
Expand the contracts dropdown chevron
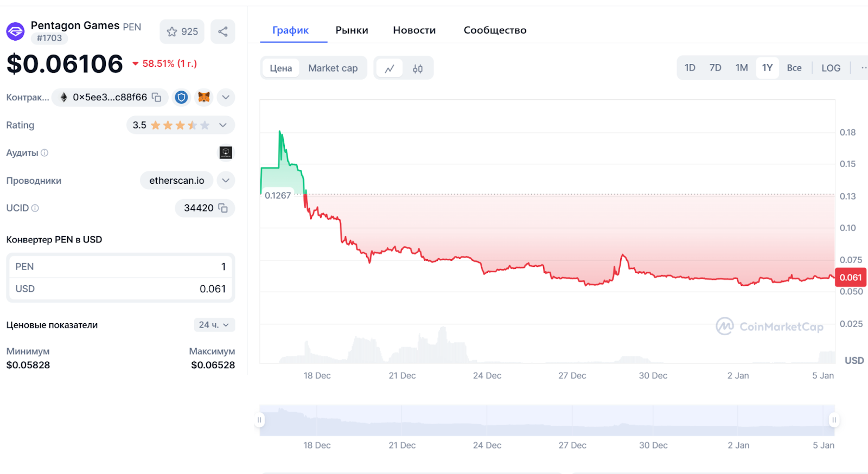(x=226, y=97)
